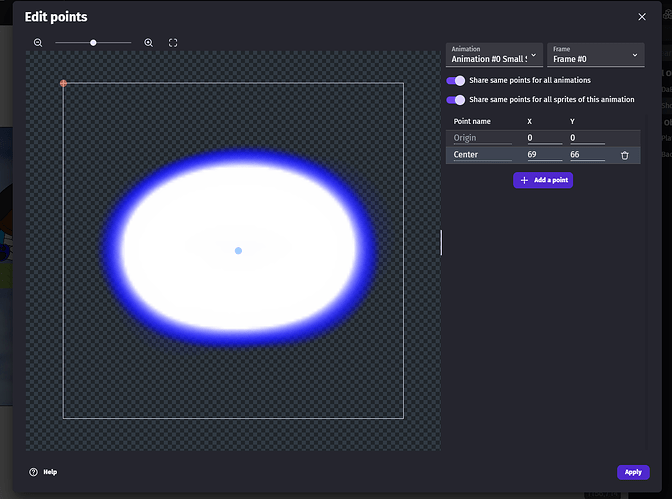672x499 pixels.
Task: Close the Edit points dialog
Action: pyautogui.click(x=642, y=17)
